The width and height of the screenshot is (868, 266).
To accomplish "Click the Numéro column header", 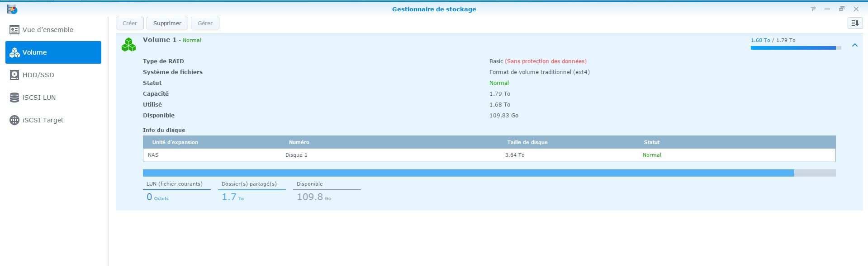I will [x=299, y=142].
